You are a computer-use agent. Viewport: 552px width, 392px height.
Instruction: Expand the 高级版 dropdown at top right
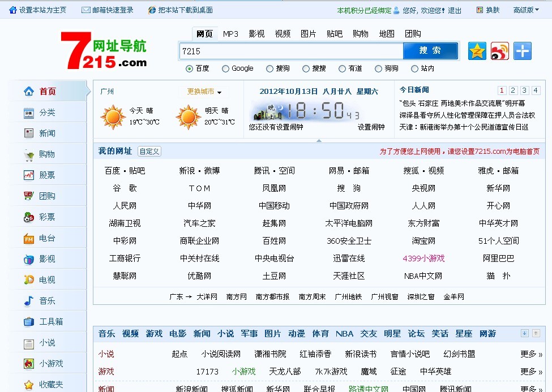(x=526, y=10)
